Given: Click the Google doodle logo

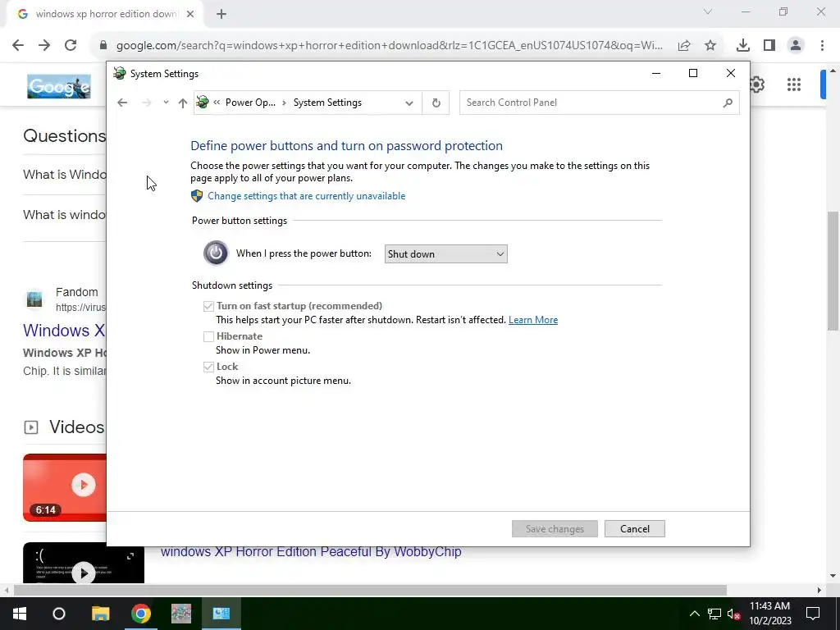Looking at the screenshot, I should pyautogui.click(x=59, y=86).
